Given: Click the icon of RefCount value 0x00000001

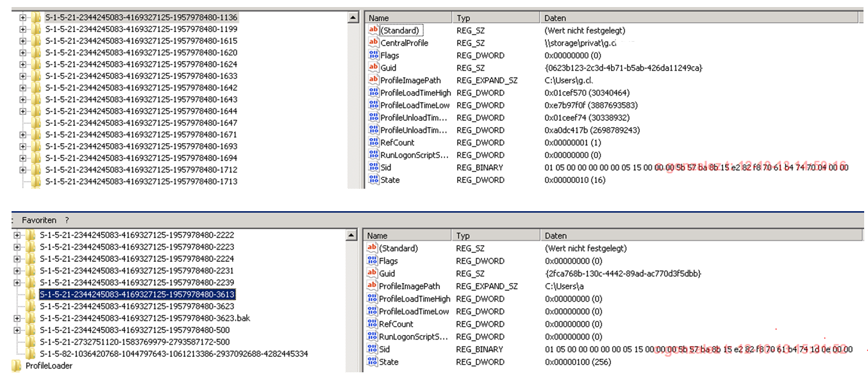Looking at the screenshot, I should (x=373, y=142).
